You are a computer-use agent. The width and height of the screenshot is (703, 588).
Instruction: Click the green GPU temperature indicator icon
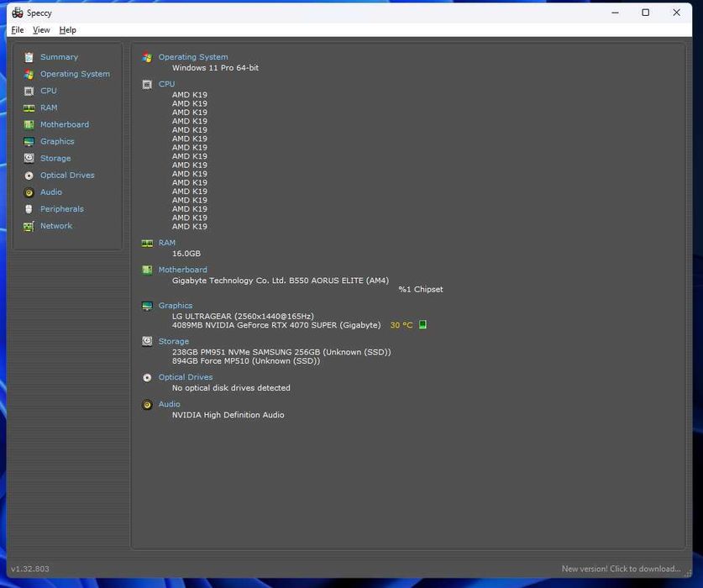pyautogui.click(x=422, y=325)
